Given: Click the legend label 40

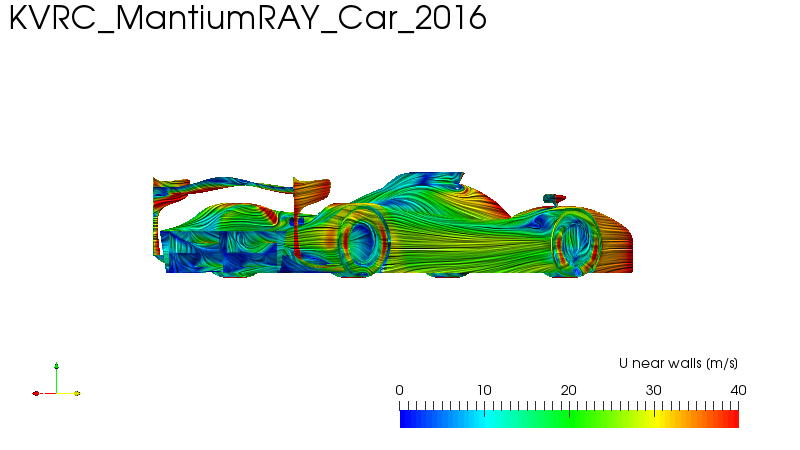Looking at the screenshot, I should click(x=738, y=390).
